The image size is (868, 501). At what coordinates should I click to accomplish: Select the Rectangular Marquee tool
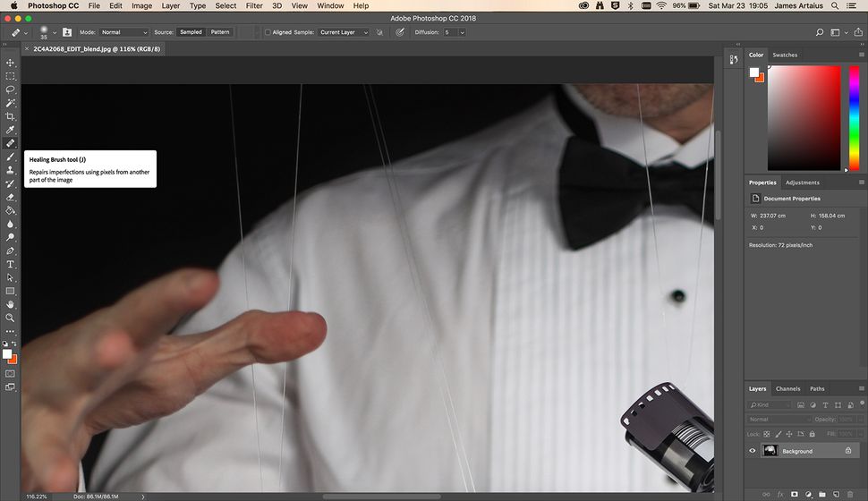10,76
